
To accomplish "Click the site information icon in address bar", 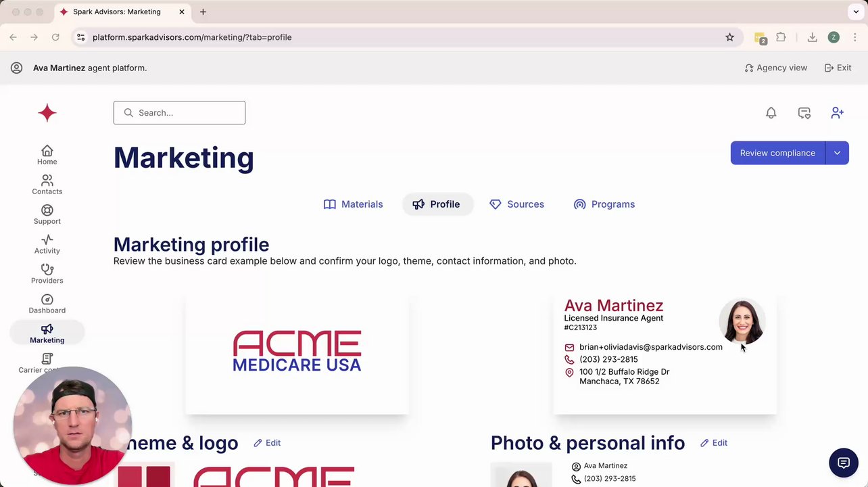I will 81,37.
